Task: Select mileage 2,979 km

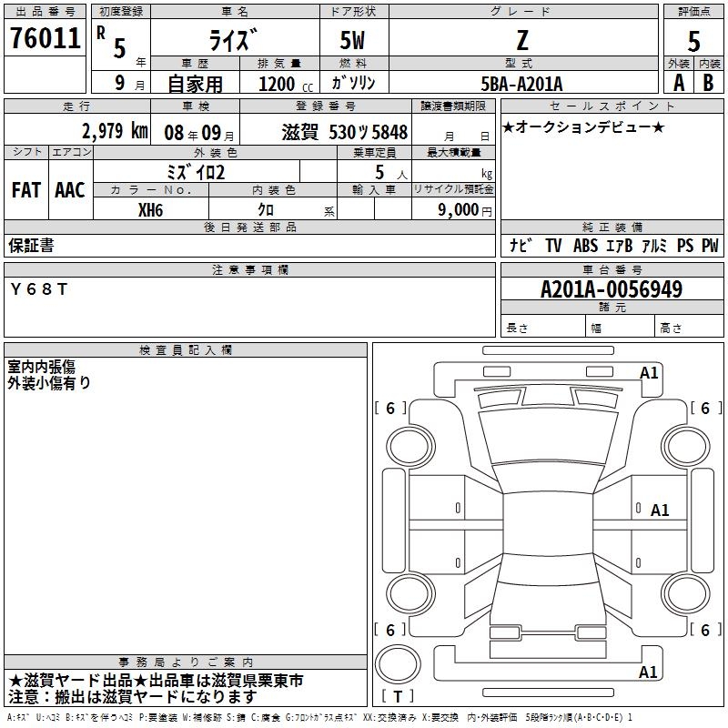Action: [115, 131]
